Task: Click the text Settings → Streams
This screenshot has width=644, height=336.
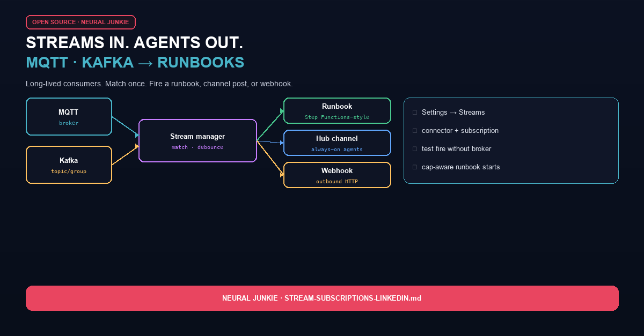Action: tap(453, 113)
